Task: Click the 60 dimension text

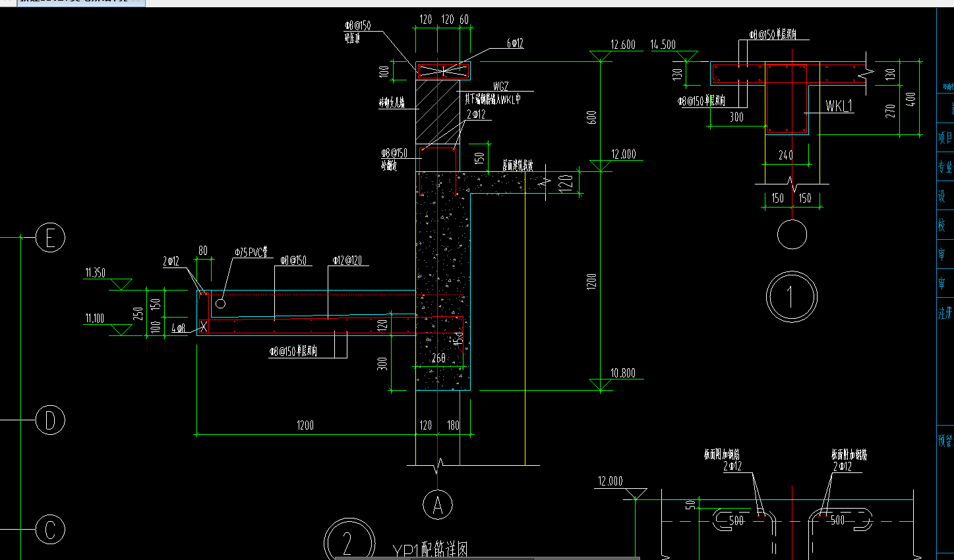Action: tap(464, 20)
